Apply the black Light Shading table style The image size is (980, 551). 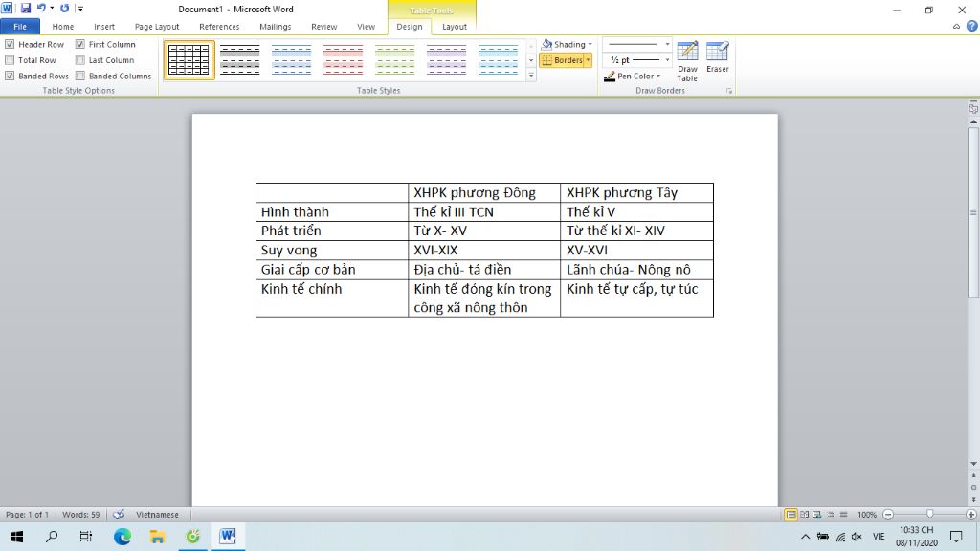click(x=240, y=60)
